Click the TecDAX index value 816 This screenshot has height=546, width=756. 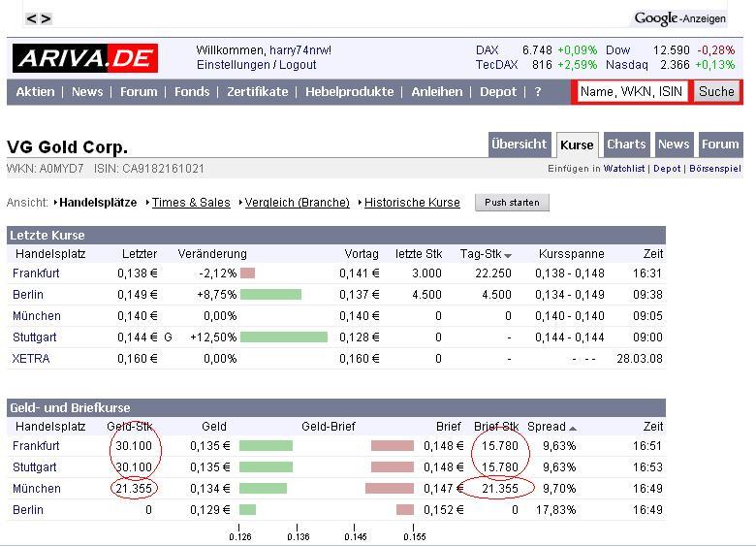pyautogui.click(x=542, y=65)
